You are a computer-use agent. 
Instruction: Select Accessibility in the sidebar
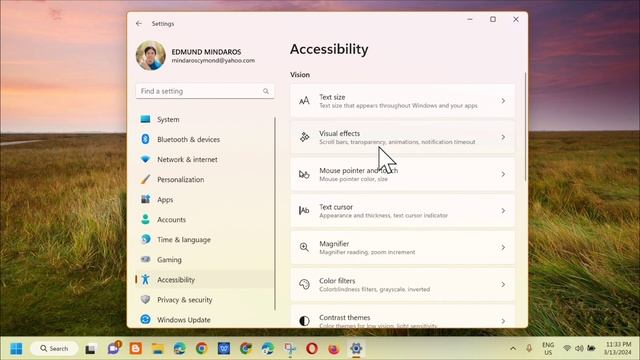coord(205,279)
